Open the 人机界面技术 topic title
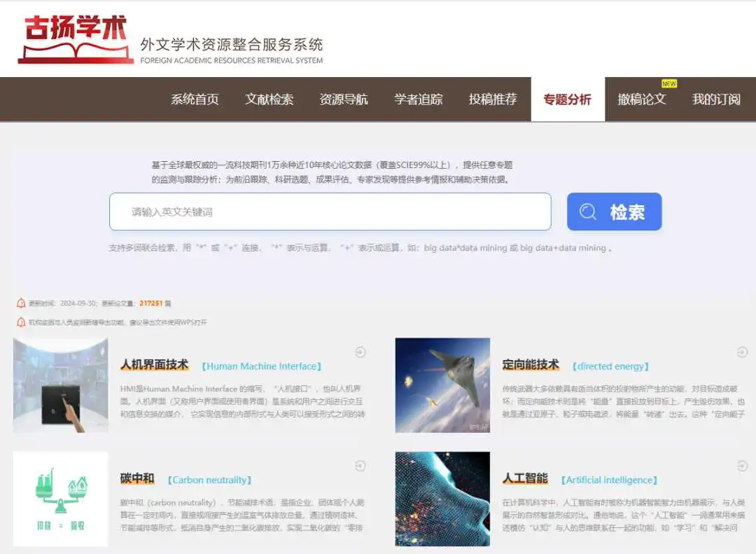Viewport: 756px width, 554px height. (154, 365)
